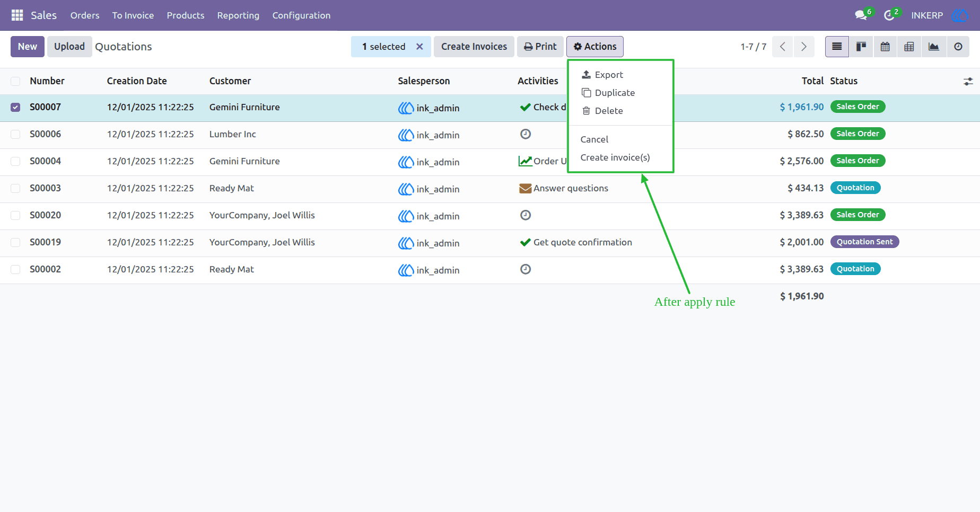Switch to list view

[x=837, y=47]
